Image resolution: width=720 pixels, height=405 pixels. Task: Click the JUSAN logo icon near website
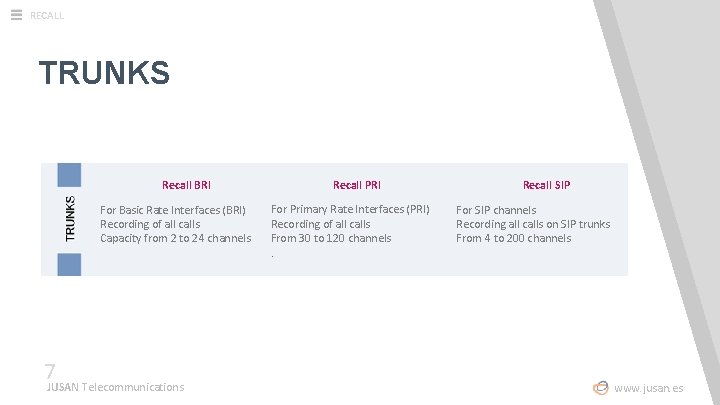point(600,388)
